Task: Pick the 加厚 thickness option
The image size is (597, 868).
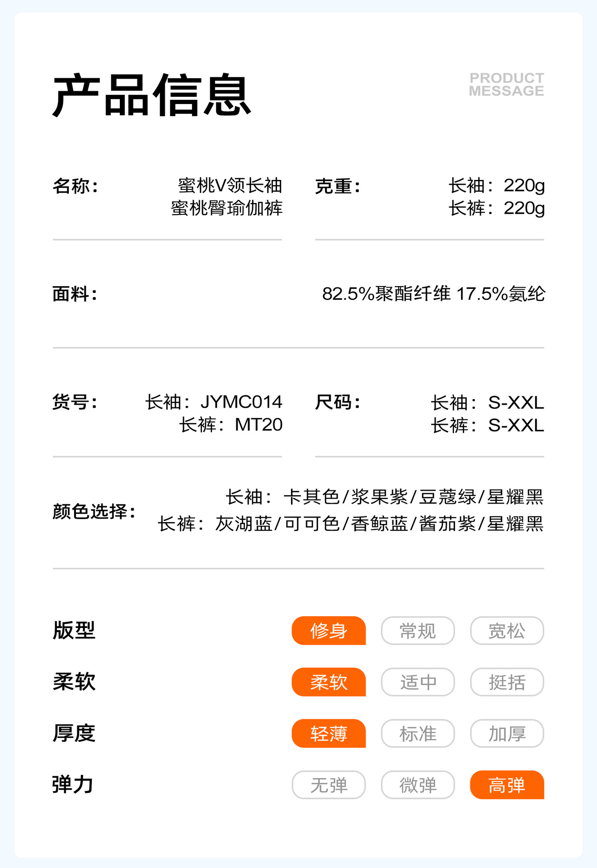Action: [507, 734]
